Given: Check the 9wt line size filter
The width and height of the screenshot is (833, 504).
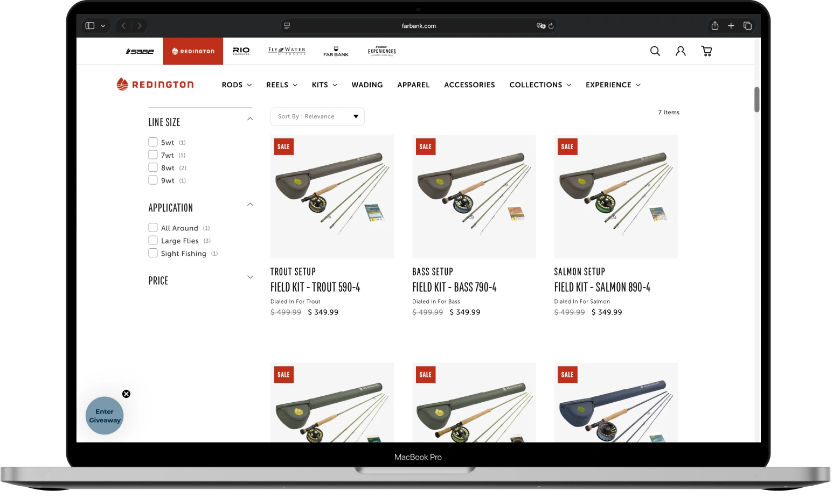Looking at the screenshot, I should tap(153, 180).
